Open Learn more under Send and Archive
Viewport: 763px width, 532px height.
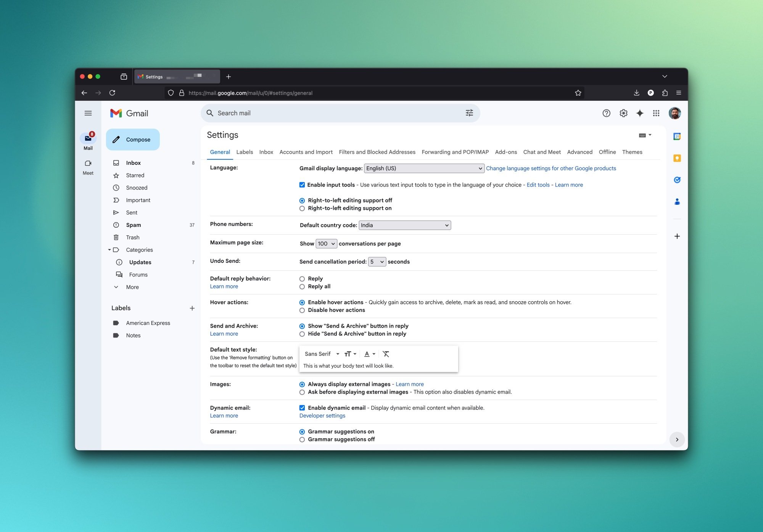pos(224,334)
